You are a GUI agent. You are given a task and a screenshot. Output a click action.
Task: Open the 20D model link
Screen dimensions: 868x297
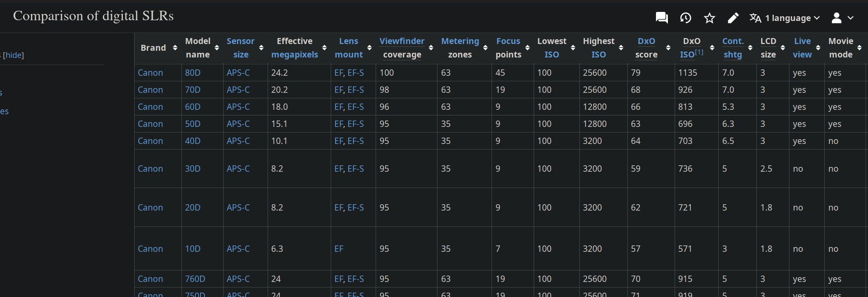click(x=193, y=207)
